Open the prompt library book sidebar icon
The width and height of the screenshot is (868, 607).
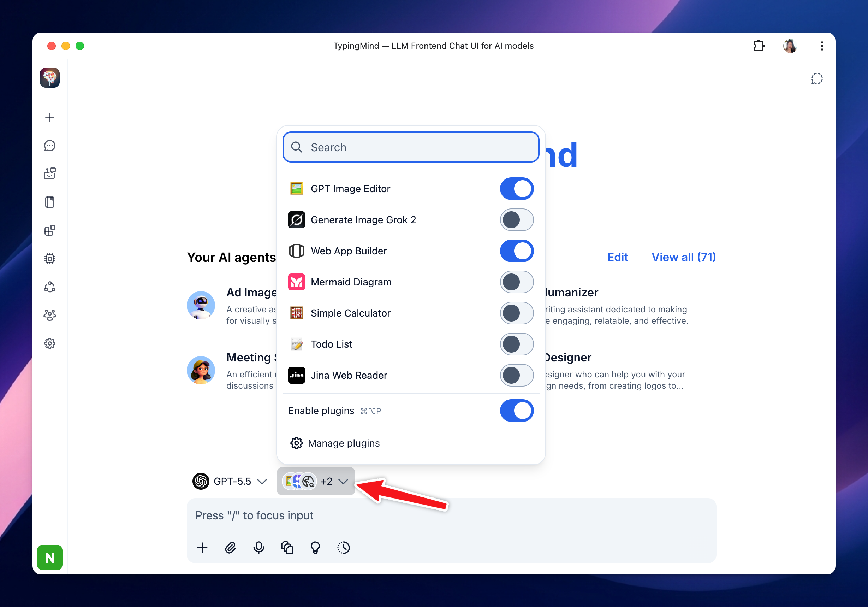click(50, 202)
